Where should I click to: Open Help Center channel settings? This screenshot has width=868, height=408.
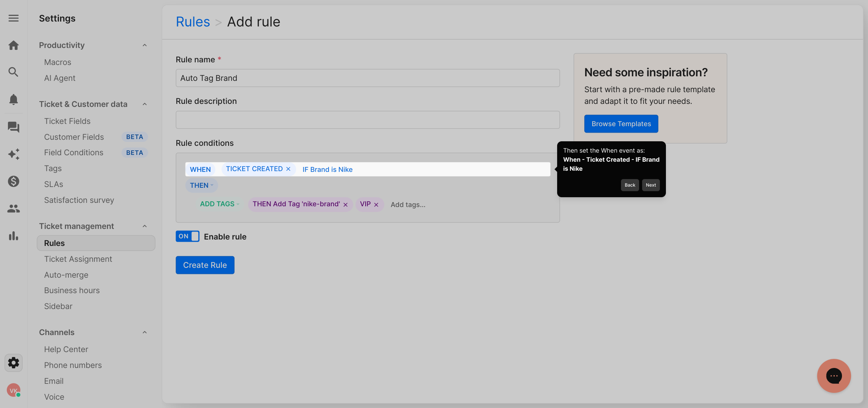[x=66, y=349]
